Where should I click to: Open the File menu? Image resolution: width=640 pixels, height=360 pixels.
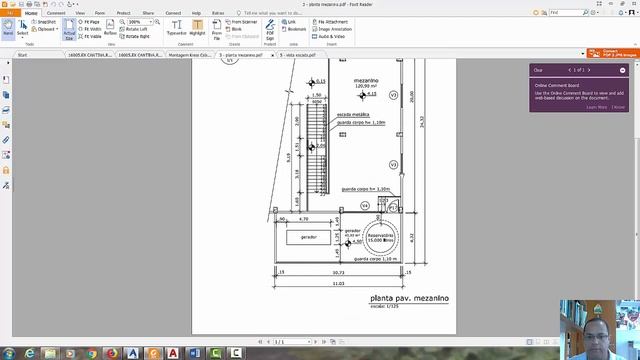[10, 13]
